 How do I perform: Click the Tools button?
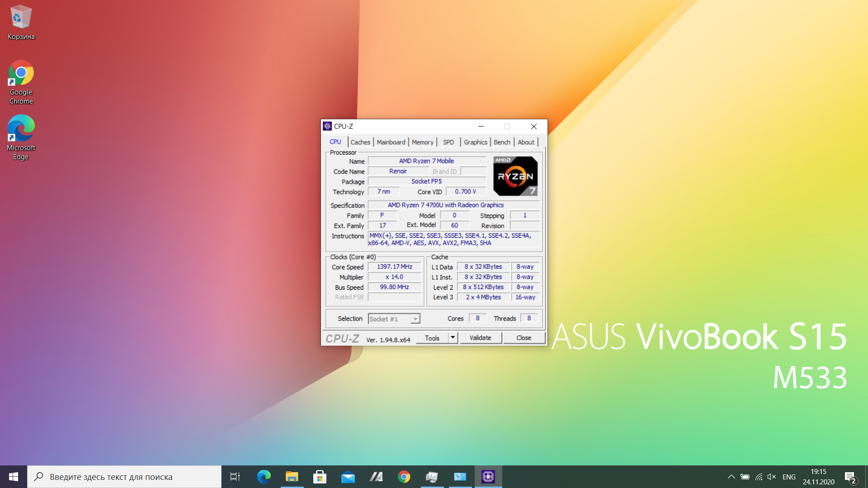tap(432, 338)
